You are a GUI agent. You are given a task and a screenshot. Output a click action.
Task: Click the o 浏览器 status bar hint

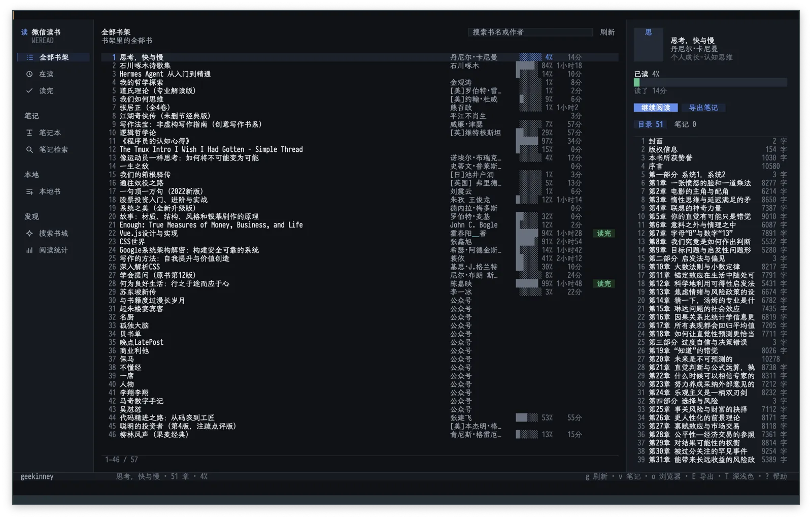pos(666,476)
